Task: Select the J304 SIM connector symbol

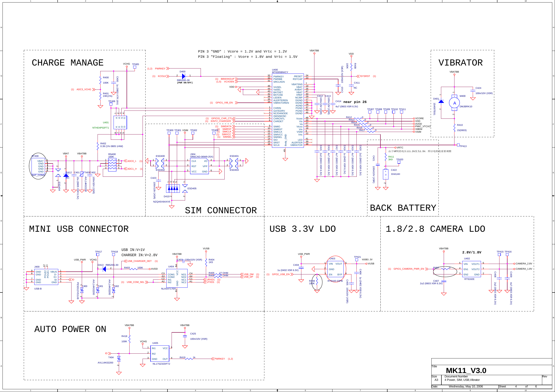Action: (x=199, y=166)
